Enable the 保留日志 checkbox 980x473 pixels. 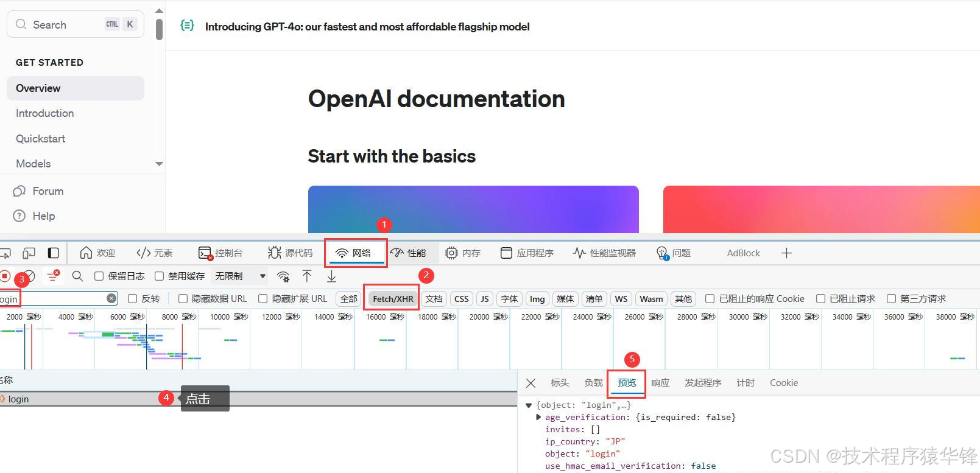tap(99, 276)
